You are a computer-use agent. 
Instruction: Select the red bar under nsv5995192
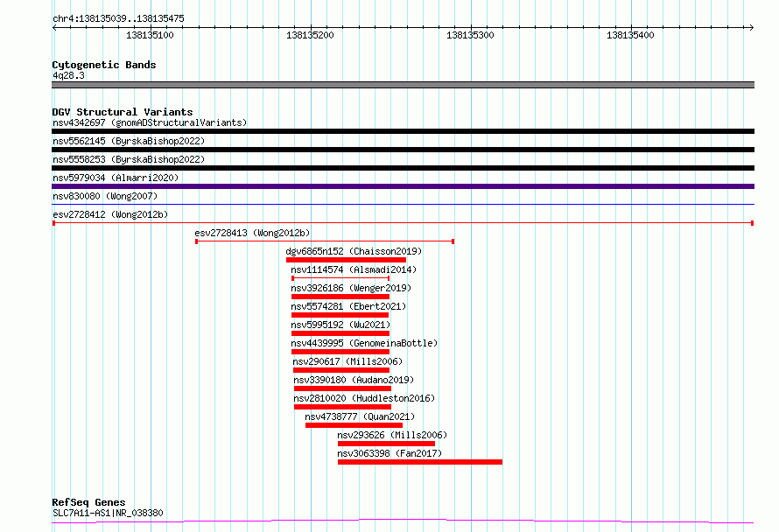tap(340, 333)
